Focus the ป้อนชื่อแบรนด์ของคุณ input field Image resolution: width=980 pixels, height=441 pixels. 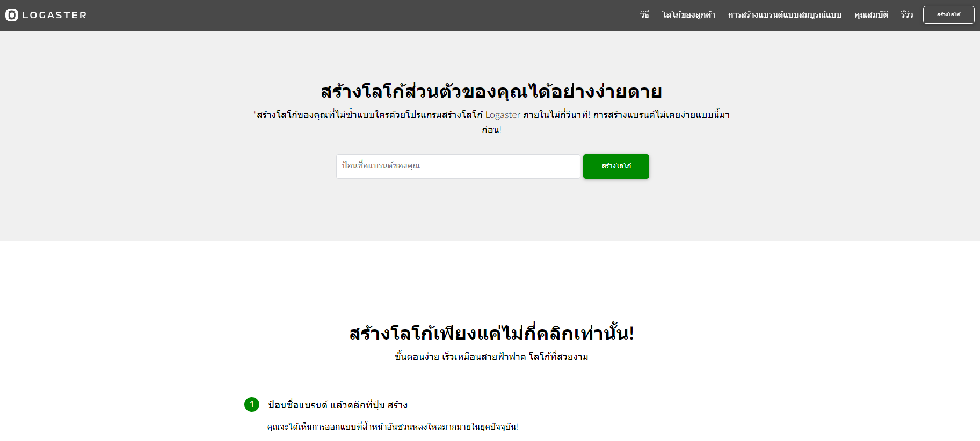(x=458, y=166)
